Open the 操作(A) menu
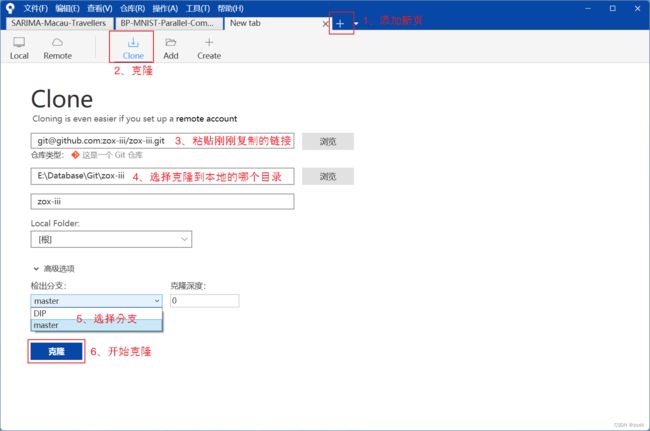 pos(165,8)
